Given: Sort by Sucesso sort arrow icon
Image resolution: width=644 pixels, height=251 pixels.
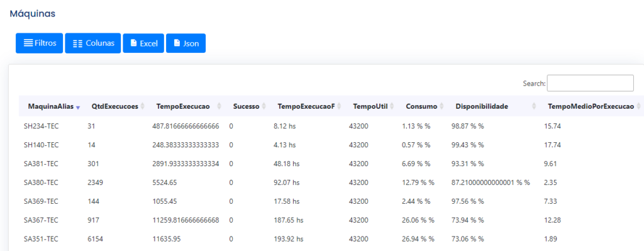Looking at the screenshot, I should 264,106.
